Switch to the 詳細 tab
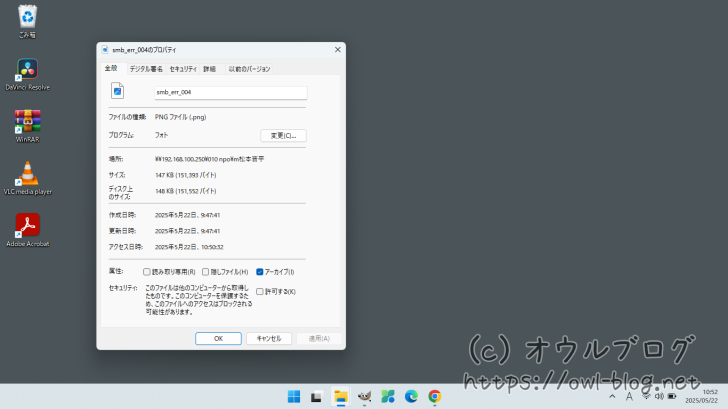Screen dimensions: 728x409 [209, 69]
